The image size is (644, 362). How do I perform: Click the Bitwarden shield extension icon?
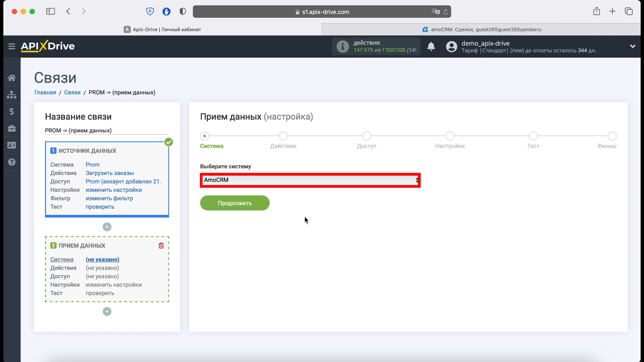(150, 12)
